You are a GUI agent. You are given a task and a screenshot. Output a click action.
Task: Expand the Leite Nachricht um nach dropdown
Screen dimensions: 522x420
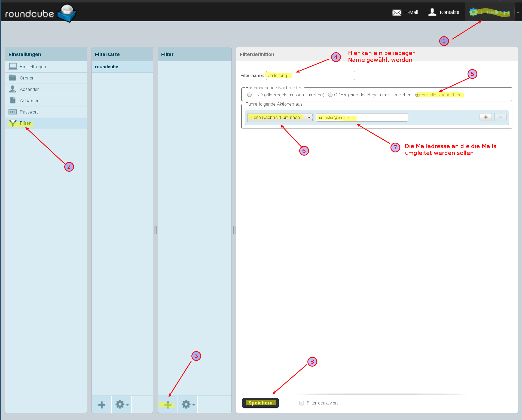(280, 117)
